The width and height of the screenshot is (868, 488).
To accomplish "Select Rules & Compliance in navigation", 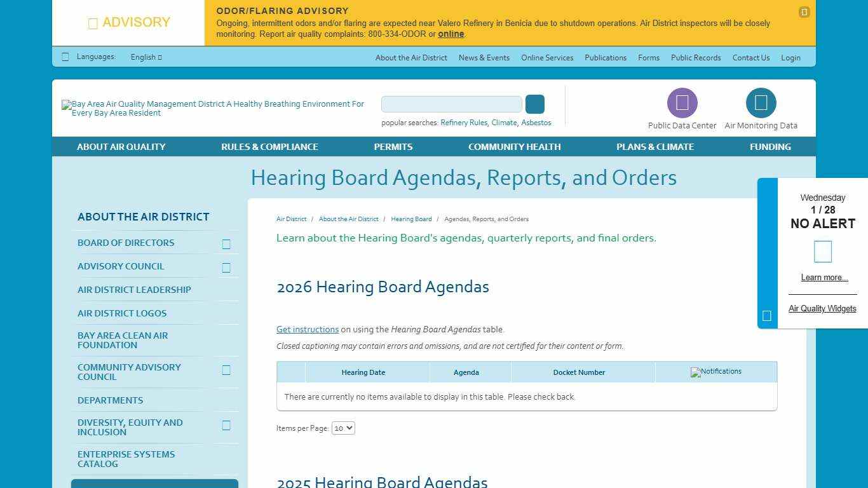I will pos(269,147).
